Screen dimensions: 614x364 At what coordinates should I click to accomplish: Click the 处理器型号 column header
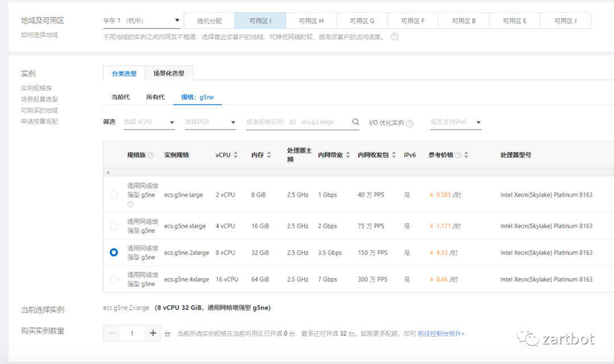point(515,155)
